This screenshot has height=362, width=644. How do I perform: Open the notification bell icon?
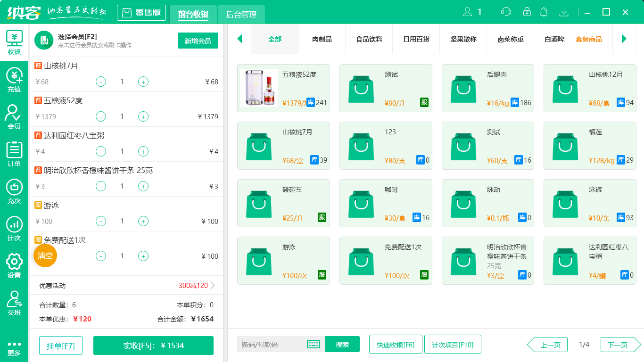[544, 12]
